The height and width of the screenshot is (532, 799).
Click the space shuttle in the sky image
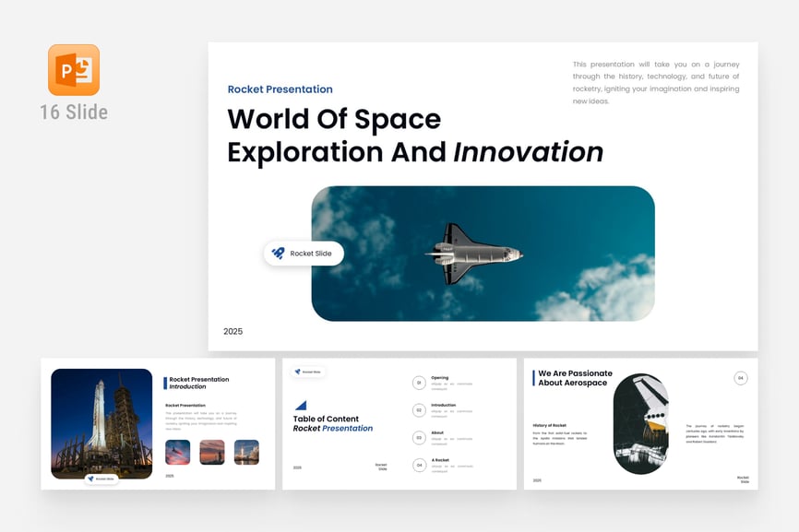pyautogui.click(x=474, y=253)
